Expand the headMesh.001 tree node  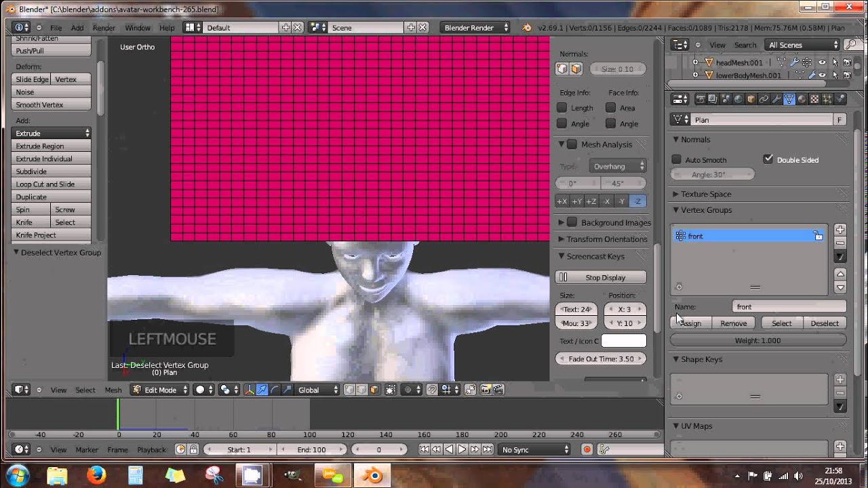(695, 62)
